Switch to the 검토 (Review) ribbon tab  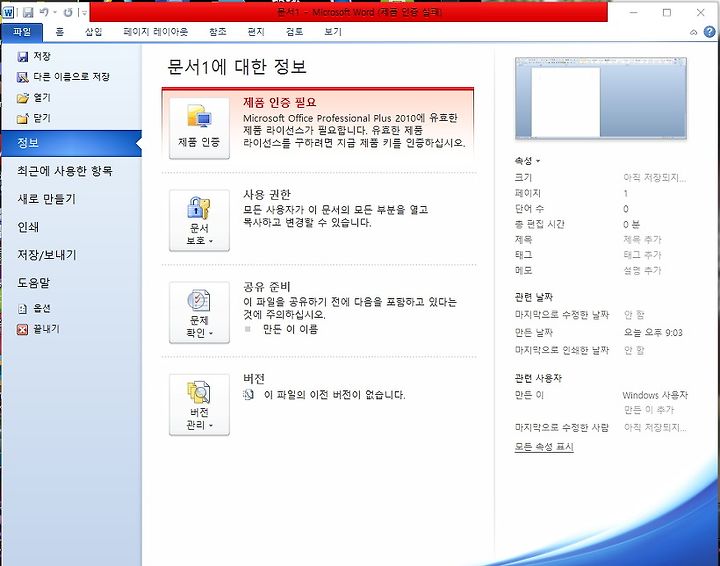pyautogui.click(x=294, y=32)
